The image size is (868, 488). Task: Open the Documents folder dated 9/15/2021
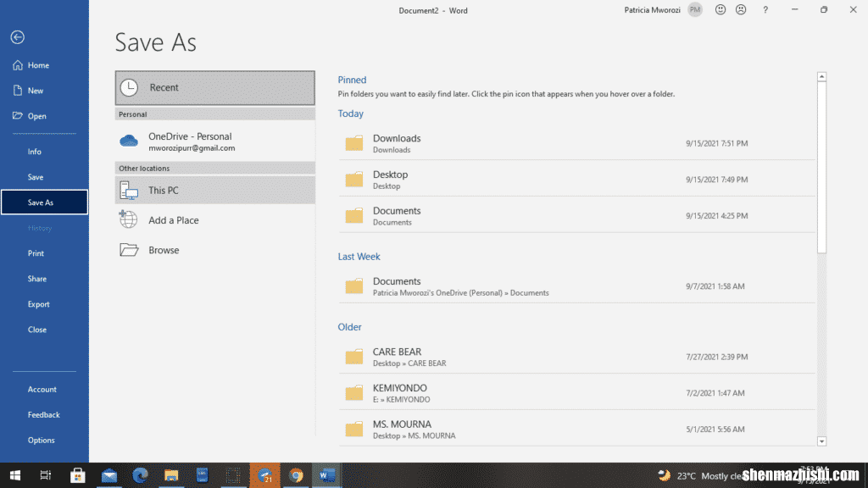tap(576, 216)
